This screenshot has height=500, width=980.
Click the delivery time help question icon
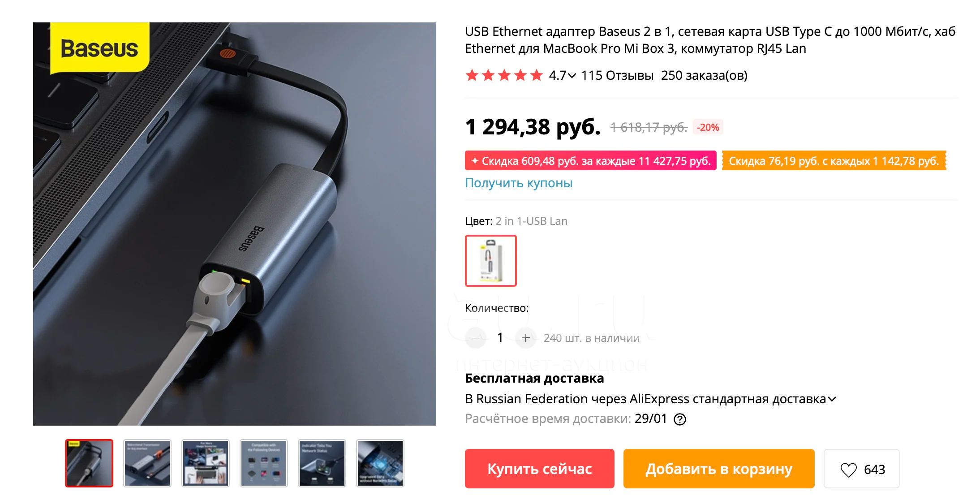click(x=680, y=419)
